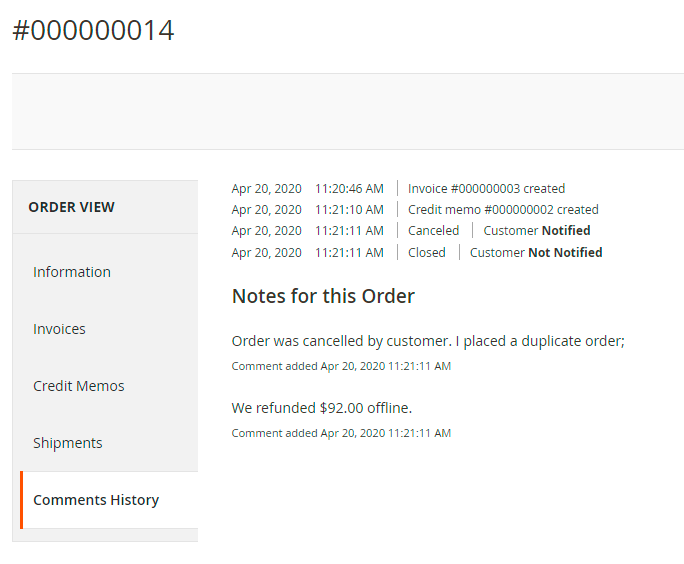
Task: Click the bold "Notified" customer label
Action: [566, 231]
